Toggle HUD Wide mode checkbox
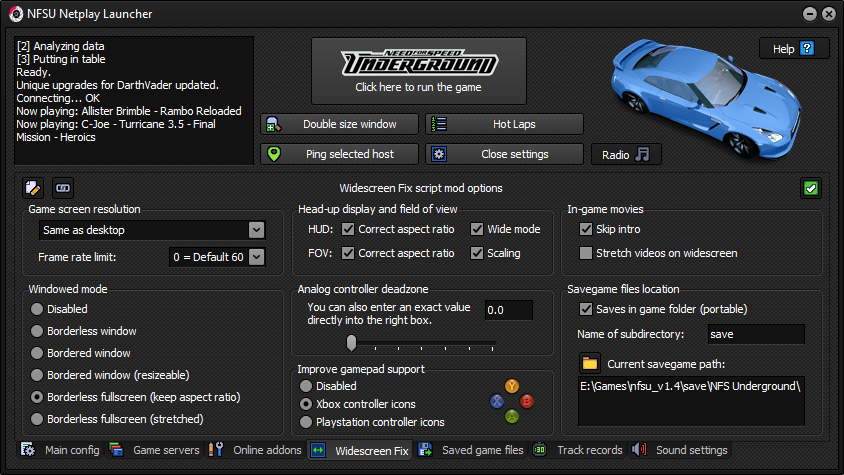Viewport: 844px width, 475px height. pos(477,229)
